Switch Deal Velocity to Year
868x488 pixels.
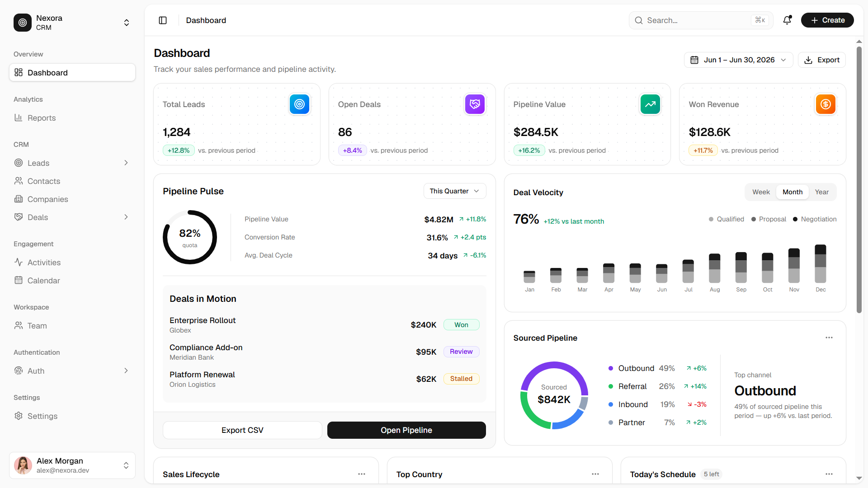[x=821, y=192]
